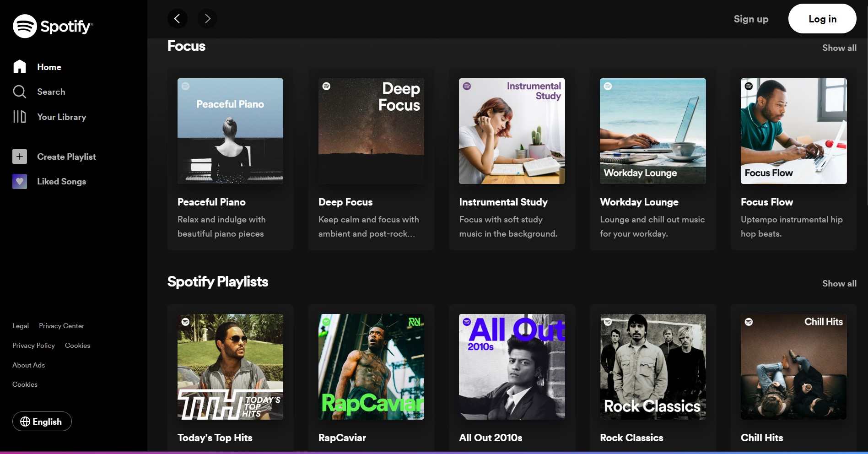Viewport: 868px width, 454px height.
Task: Click 'Lounge and chill out music' description
Action: click(x=652, y=227)
